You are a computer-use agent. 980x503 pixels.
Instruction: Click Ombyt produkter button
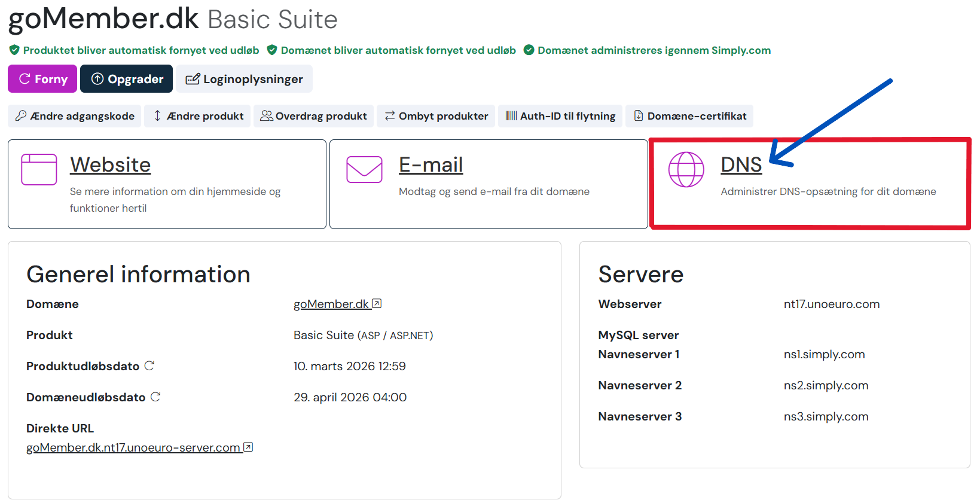tap(436, 116)
